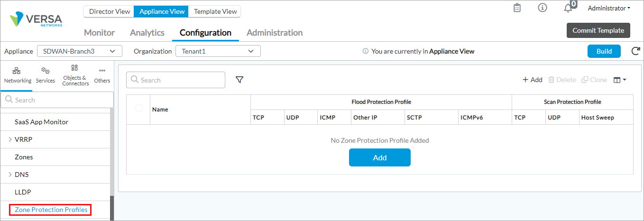The image size is (644, 221).
Task: Click the refresh icon beside Build
Action: [x=635, y=51]
